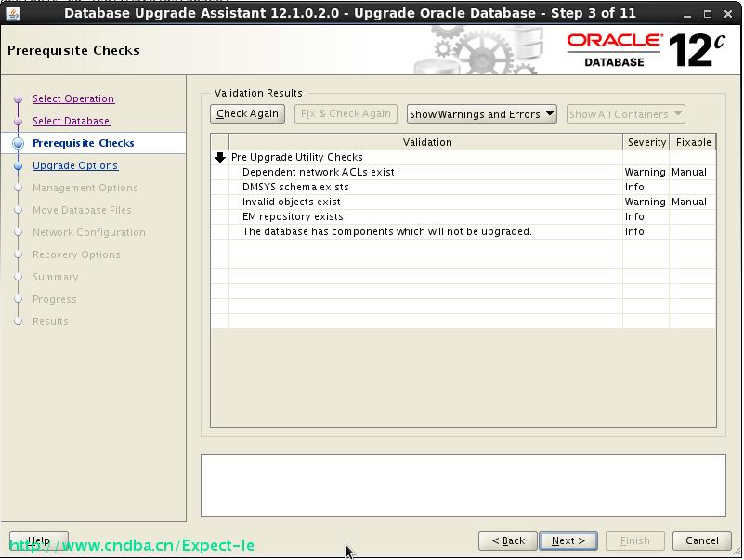Image resolution: width=744 pixels, height=560 pixels.
Task: Select the components will not be upgraded row
Action: click(x=463, y=231)
